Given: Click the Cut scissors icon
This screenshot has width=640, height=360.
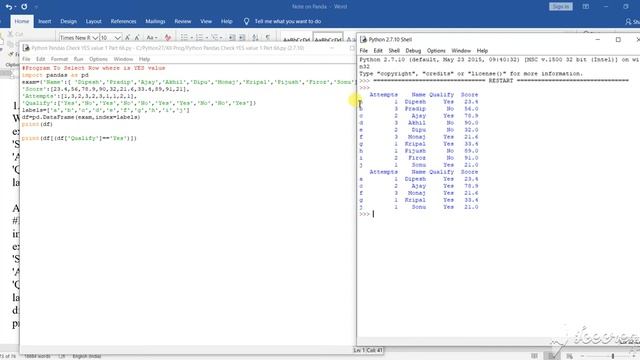Looking at the screenshot, I should click(x=11, y=34).
